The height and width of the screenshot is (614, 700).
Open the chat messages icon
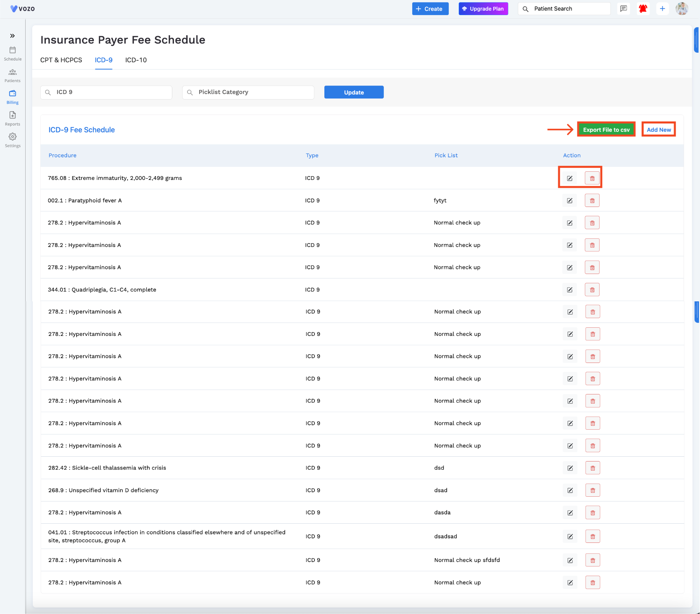click(623, 9)
